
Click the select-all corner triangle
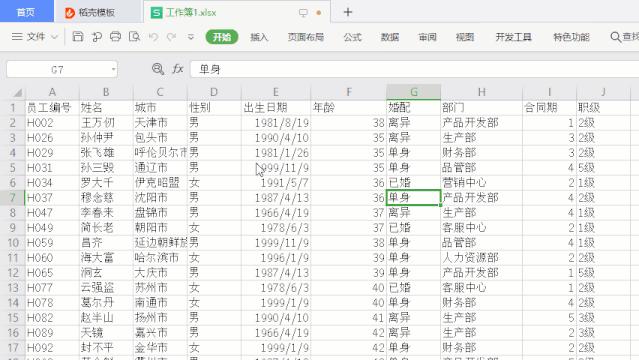tap(17, 93)
